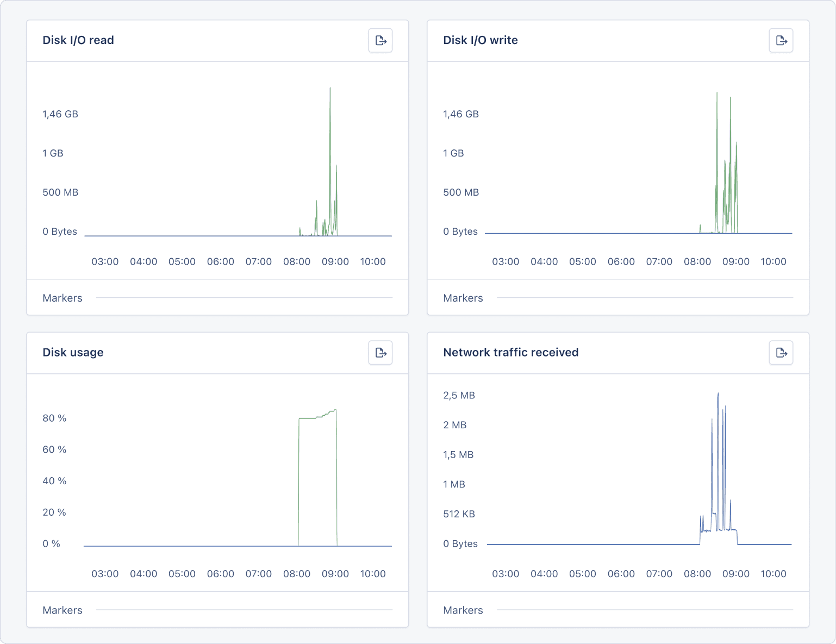
Task: Click the Disk I/O write title
Action: pos(481,40)
